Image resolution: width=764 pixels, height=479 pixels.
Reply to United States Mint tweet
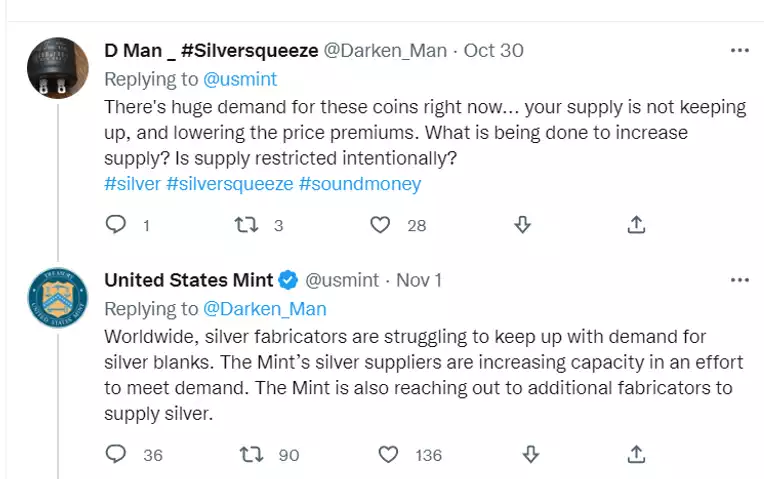click(116, 454)
